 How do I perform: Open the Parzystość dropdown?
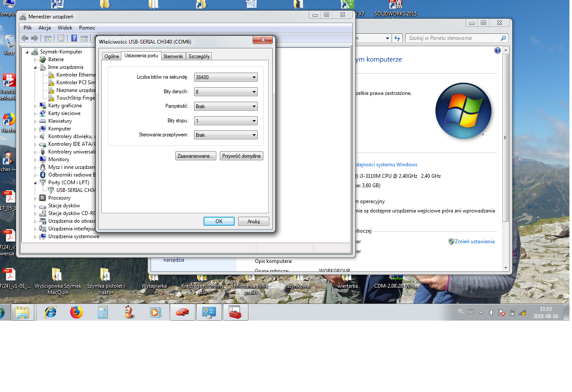226,106
